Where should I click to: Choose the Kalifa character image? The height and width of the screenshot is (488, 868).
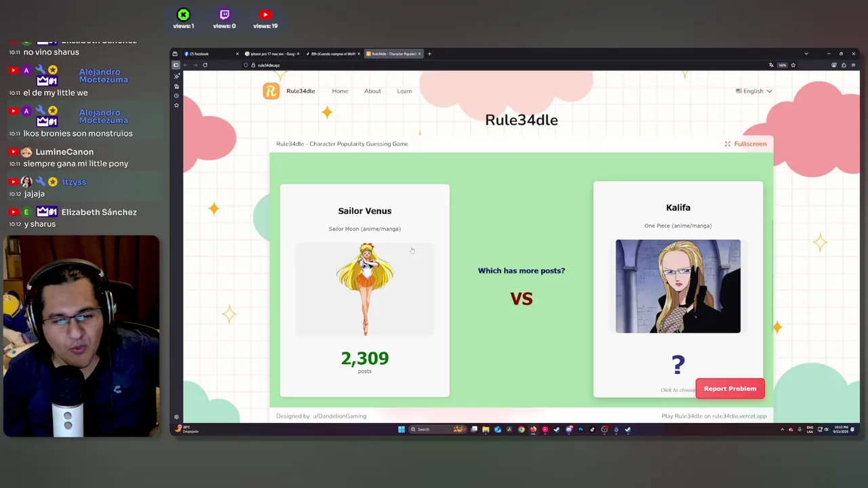point(678,286)
